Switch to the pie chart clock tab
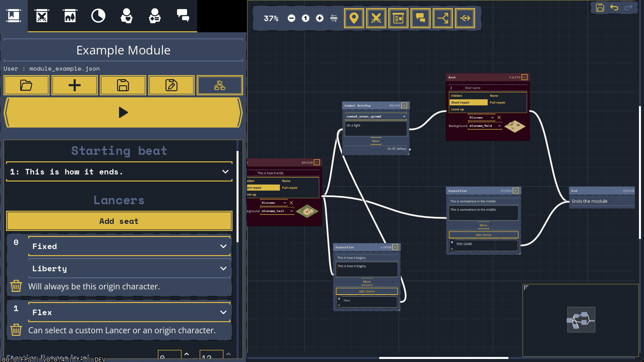This screenshot has width=644, height=362. 98,16
